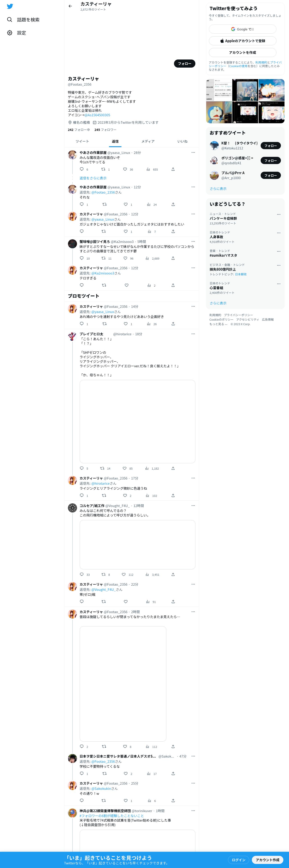Open the 設定 gear in sidebar
Viewport: 289px width, 868px height.
click(x=16, y=33)
